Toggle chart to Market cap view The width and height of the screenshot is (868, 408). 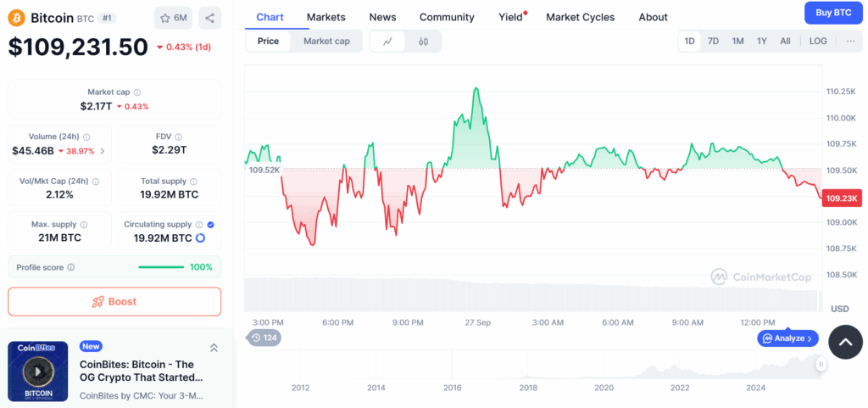tap(326, 41)
